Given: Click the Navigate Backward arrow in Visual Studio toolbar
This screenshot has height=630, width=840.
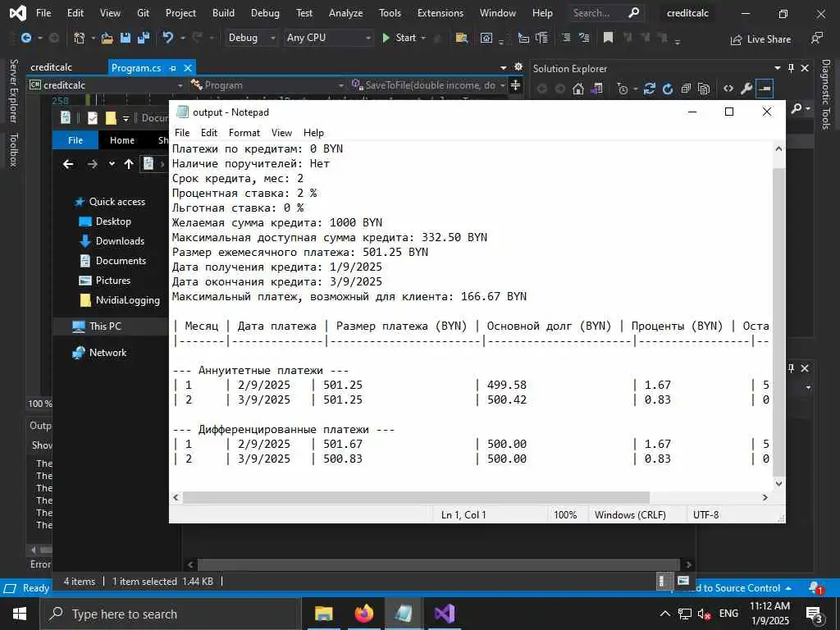Looking at the screenshot, I should click(x=25, y=38).
